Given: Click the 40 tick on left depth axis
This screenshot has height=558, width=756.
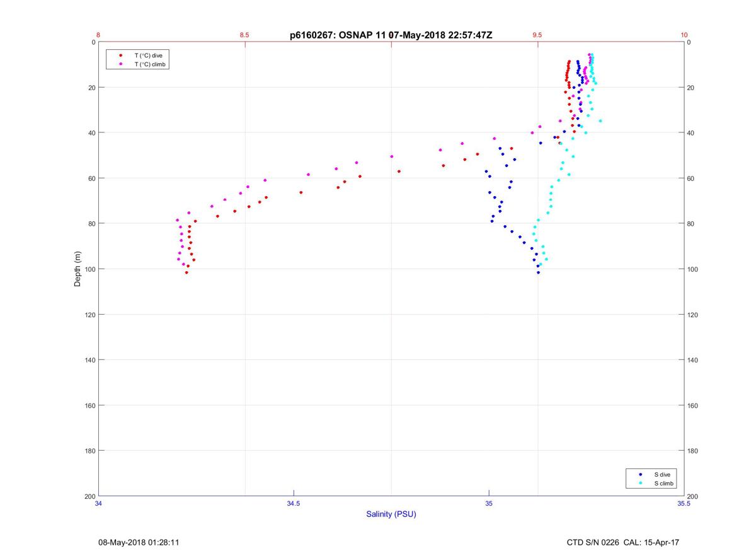Looking at the screenshot, I should click(x=92, y=133).
